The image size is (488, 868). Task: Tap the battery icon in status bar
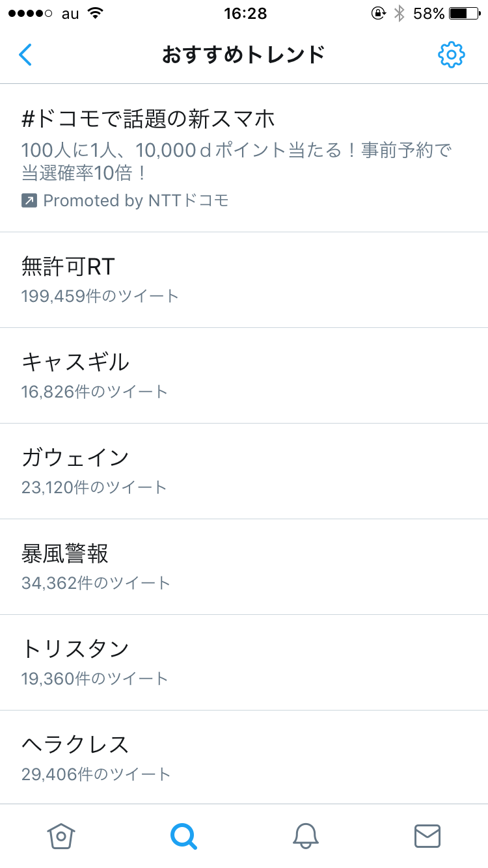463,13
